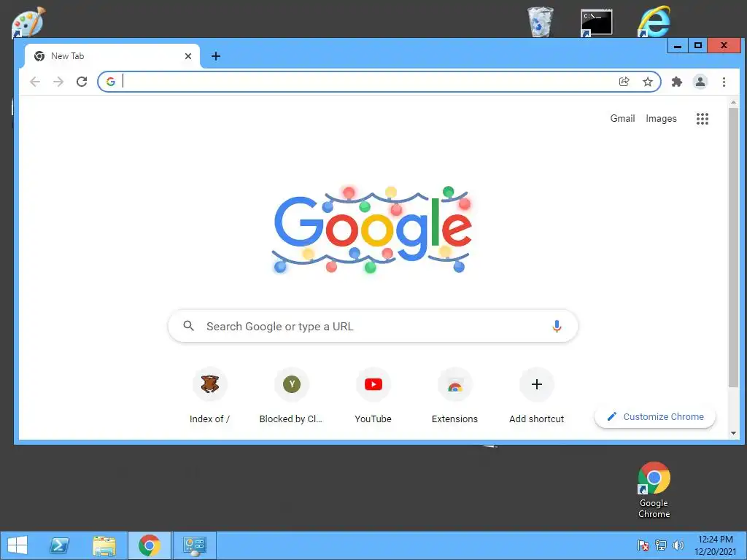Screen dimensions: 747x560
Task: Select the Command Prompt desktop shortcut
Action: 597,22
